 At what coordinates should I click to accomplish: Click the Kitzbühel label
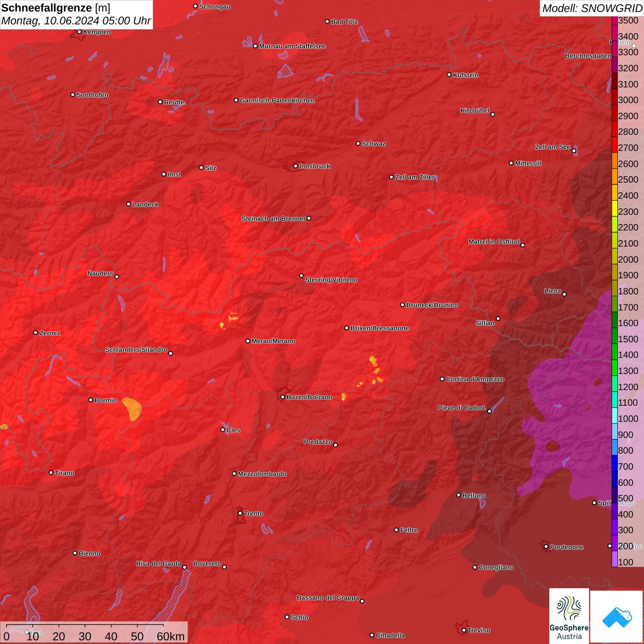point(475,110)
